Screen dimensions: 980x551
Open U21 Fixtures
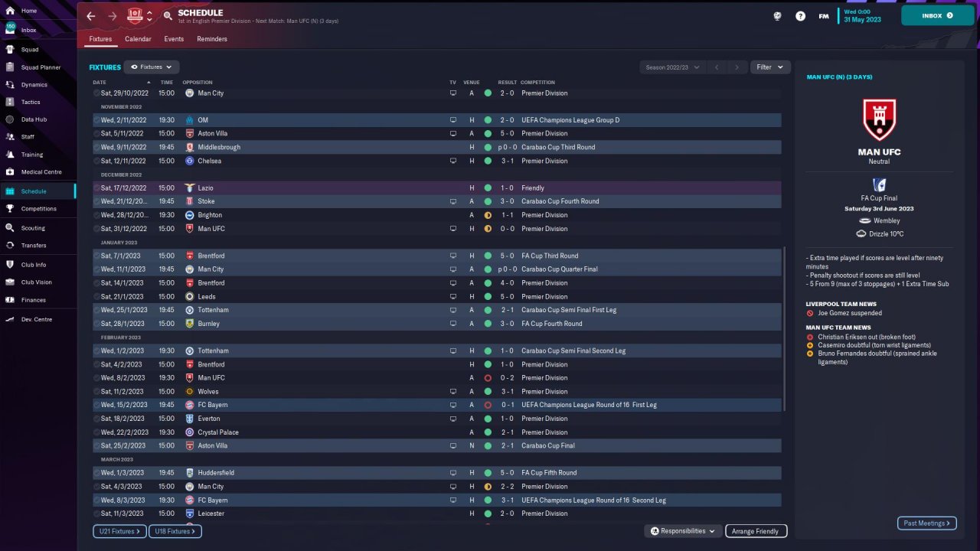point(119,531)
